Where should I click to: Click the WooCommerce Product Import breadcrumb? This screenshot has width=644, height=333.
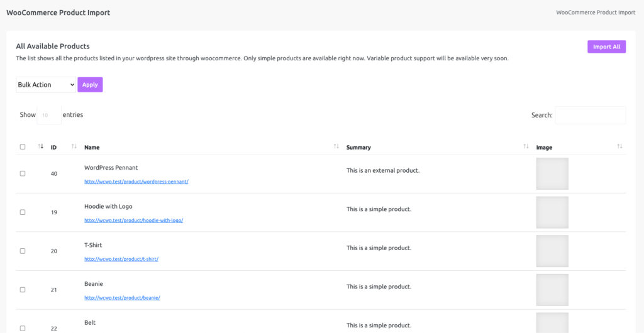click(x=596, y=13)
